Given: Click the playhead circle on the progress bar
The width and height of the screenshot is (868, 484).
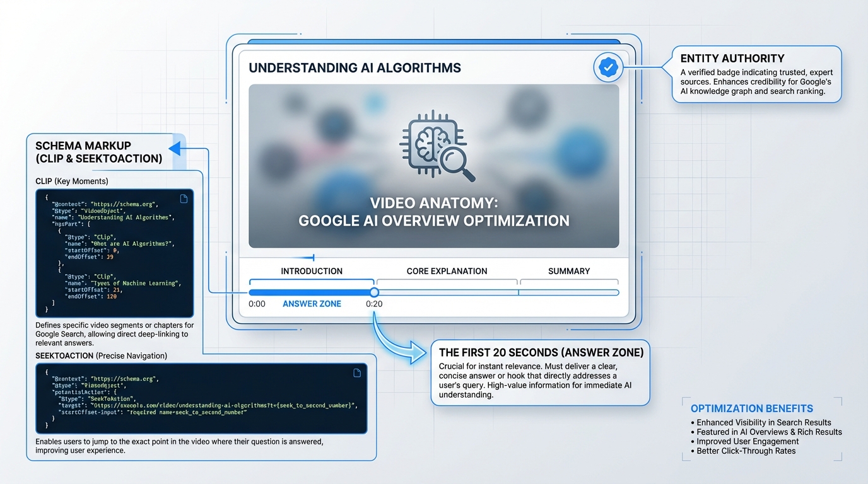Looking at the screenshot, I should [374, 292].
